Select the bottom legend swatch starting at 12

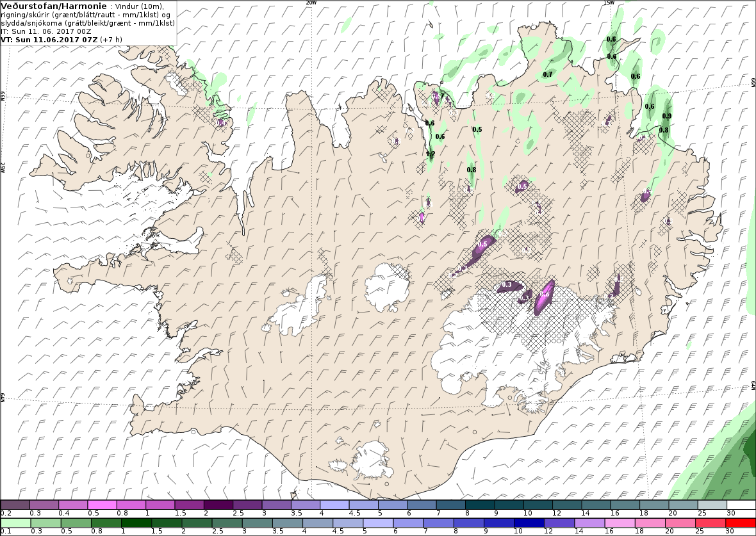[560, 523]
